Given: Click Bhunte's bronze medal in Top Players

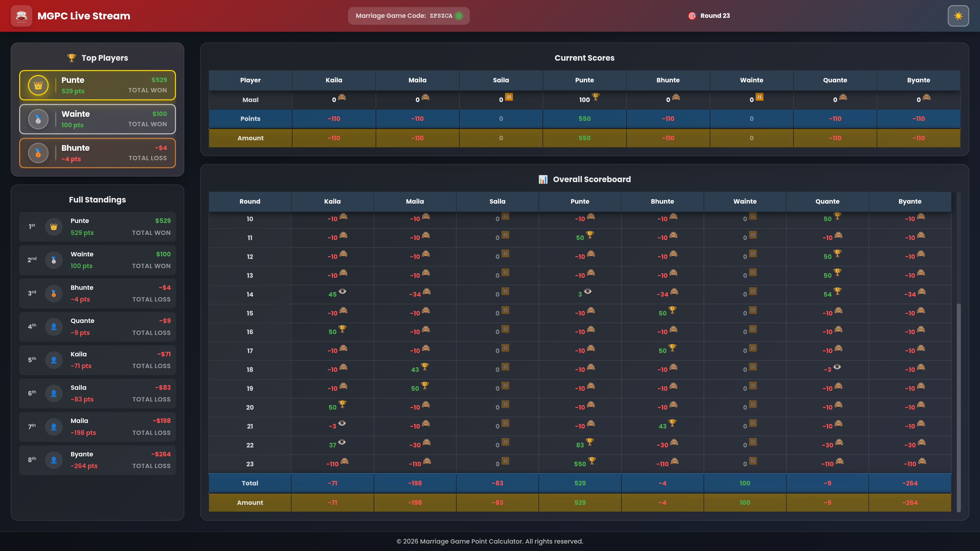Looking at the screenshot, I should (38, 153).
